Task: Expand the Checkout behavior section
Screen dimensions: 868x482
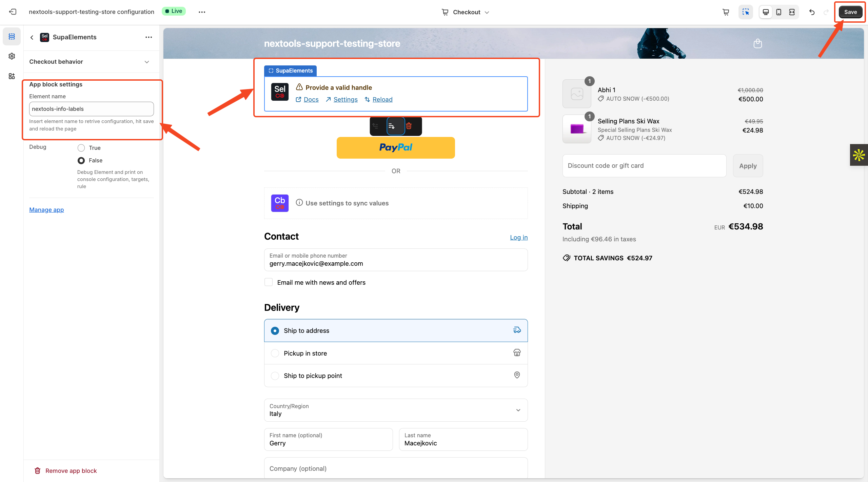Action: (x=90, y=62)
